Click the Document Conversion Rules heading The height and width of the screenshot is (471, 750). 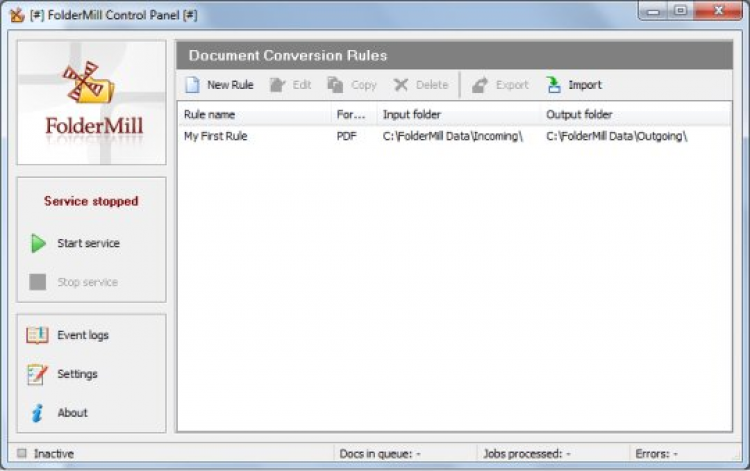pyautogui.click(x=287, y=55)
